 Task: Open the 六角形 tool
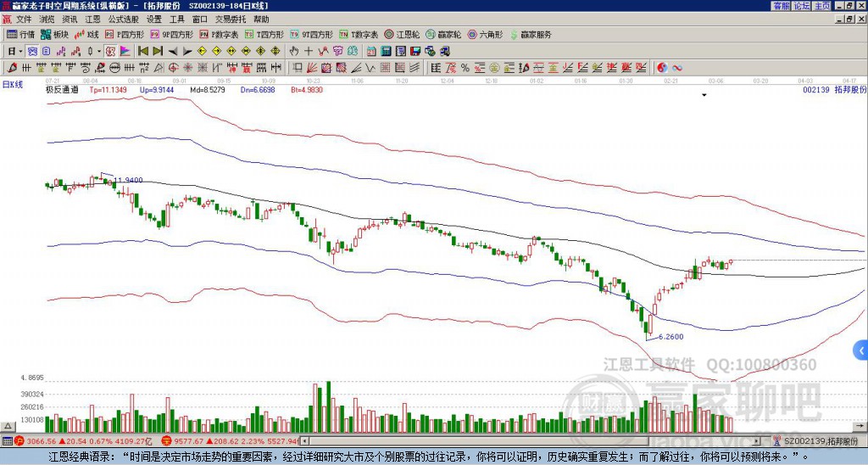pyautogui.click(x=486, y=34)
